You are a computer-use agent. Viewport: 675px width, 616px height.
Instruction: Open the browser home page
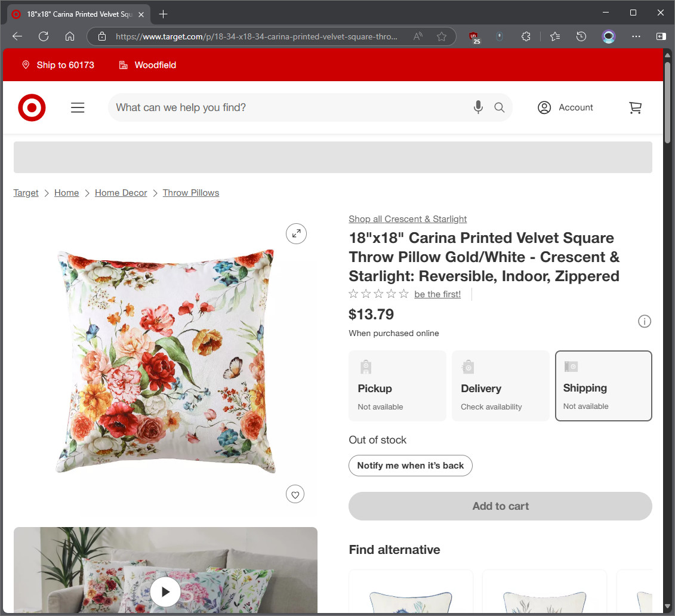(x=70, y=36)
